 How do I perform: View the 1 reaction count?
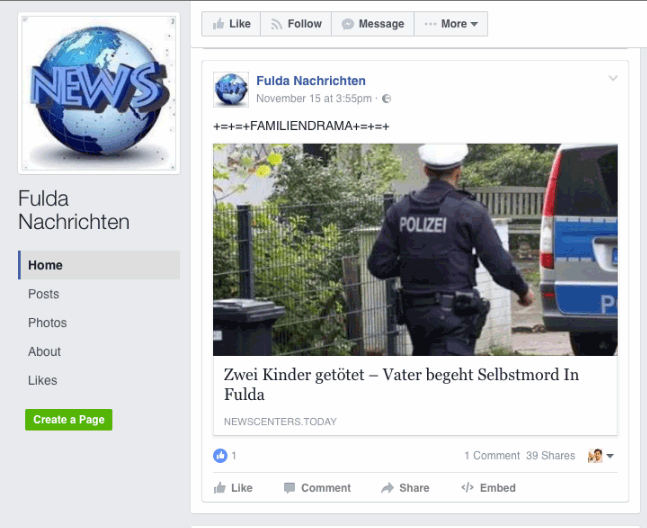click(234, 455)
